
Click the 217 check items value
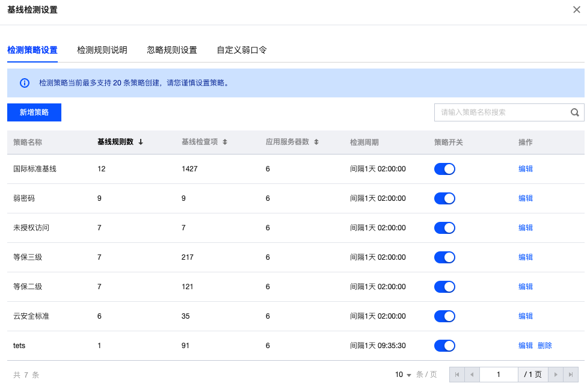click(188, 257)
